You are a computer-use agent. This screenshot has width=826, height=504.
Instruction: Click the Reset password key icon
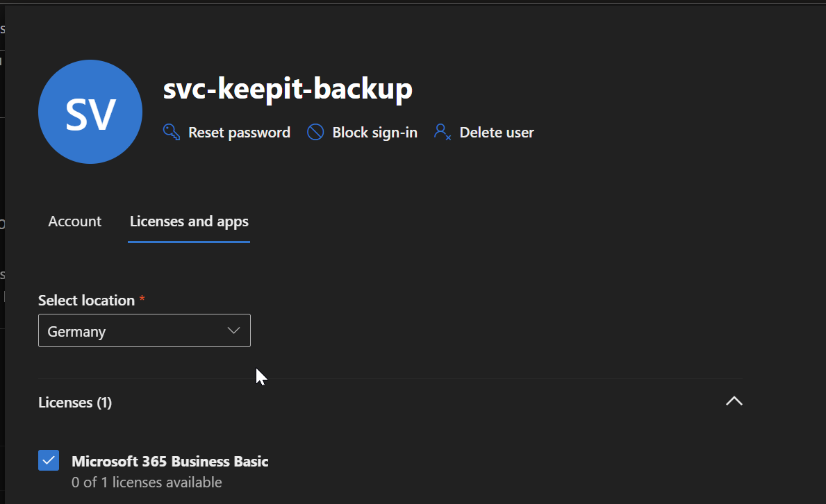[172, 132]
